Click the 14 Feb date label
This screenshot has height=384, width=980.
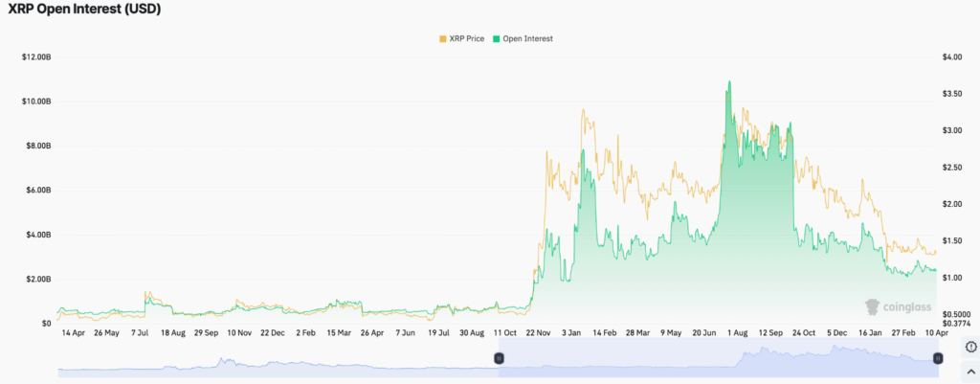pyautogui.click(x=604, y=333)
